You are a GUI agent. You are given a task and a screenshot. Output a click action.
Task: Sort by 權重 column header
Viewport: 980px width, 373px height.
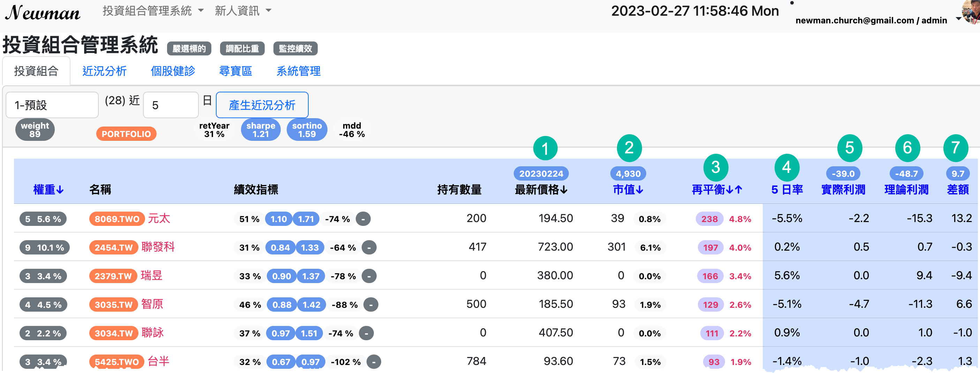tap(48, 189)
